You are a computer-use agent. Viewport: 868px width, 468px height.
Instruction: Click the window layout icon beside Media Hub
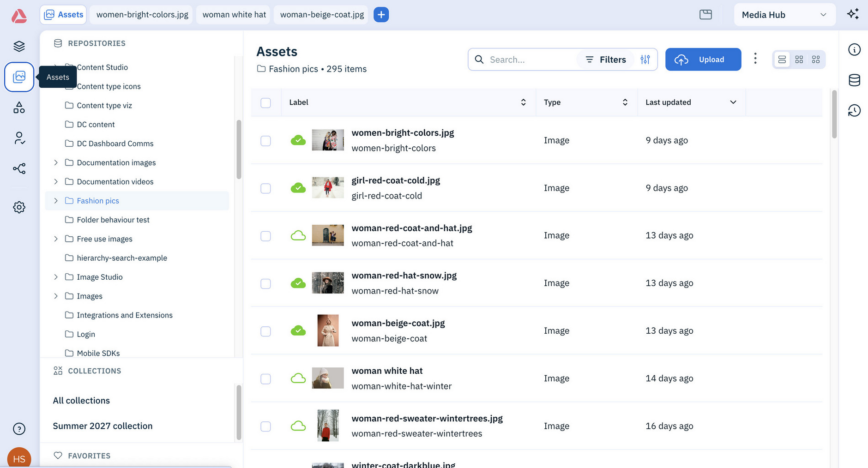[705, 14]
